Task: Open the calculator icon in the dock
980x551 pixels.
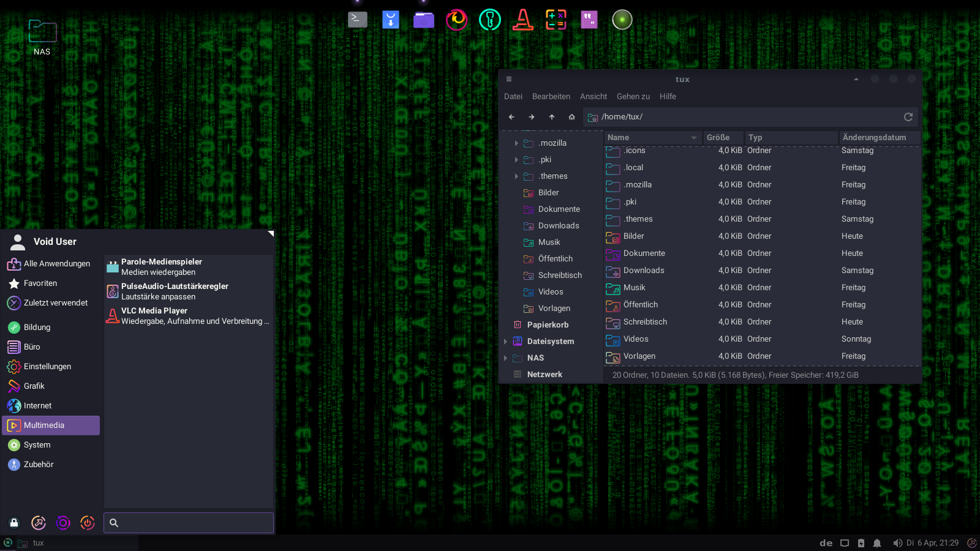Action: tap(556, 20)
